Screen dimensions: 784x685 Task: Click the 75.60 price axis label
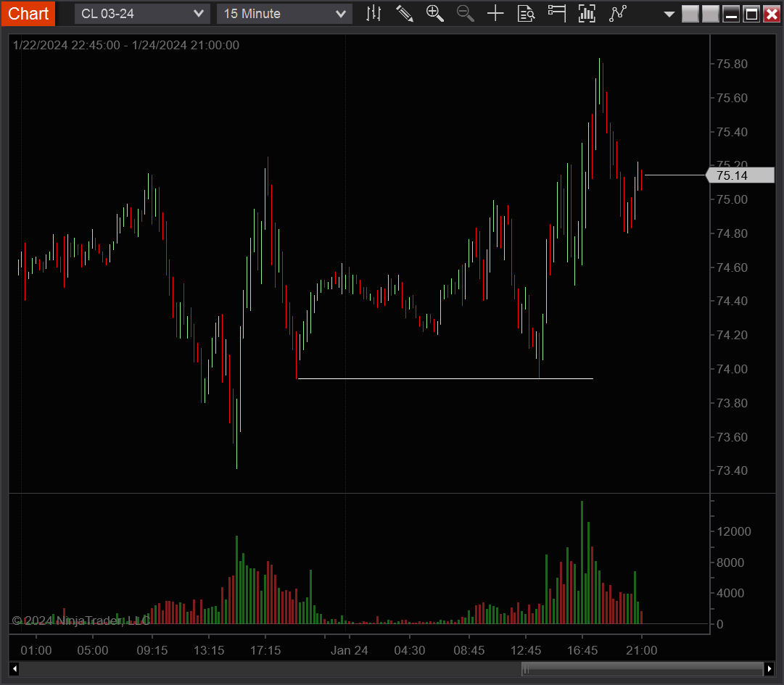coord(732,98)
